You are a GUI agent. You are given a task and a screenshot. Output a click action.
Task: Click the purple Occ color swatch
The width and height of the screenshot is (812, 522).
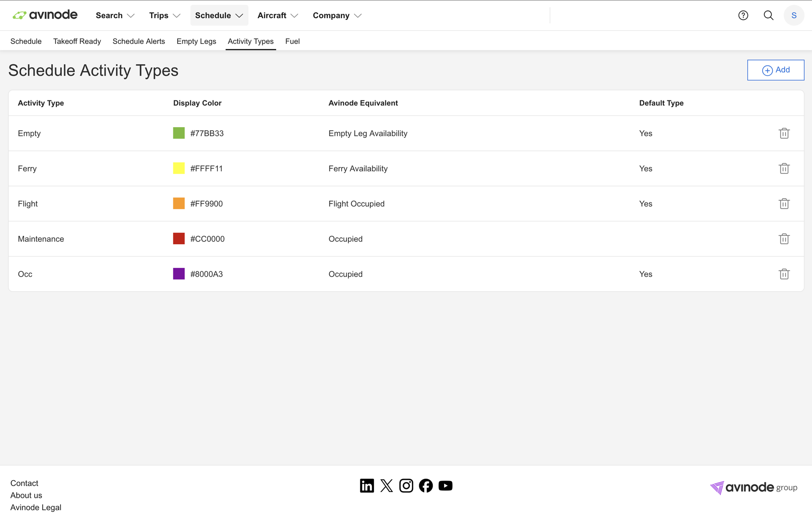click(x=179, y=274)
